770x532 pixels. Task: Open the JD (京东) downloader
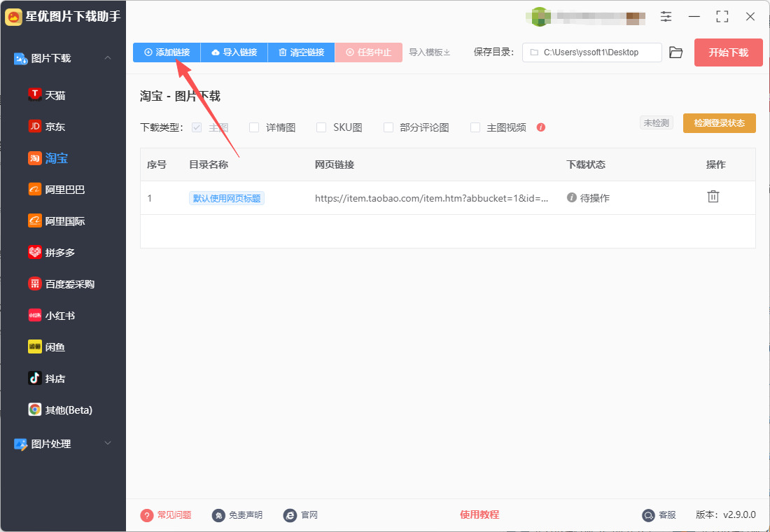47,127
